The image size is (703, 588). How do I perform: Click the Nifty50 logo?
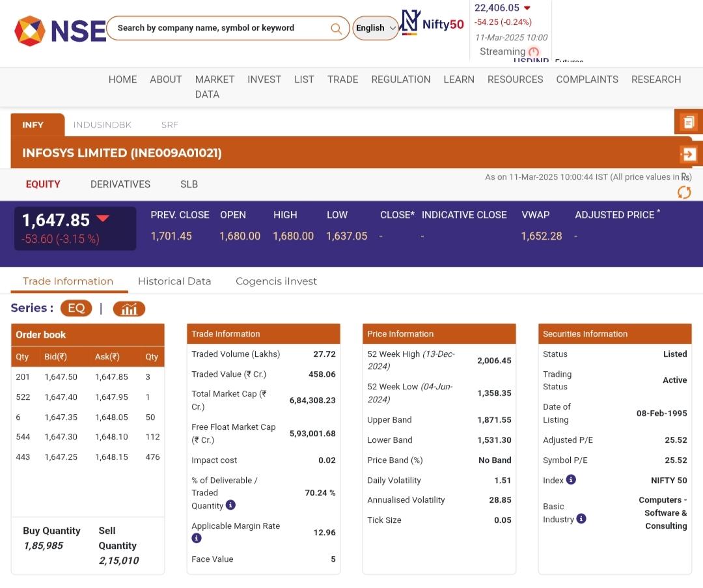(x=433, y=23)
